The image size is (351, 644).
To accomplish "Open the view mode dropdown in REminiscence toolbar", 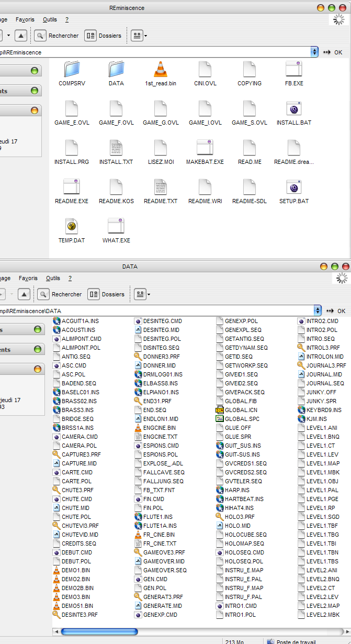I will point(139,36).
